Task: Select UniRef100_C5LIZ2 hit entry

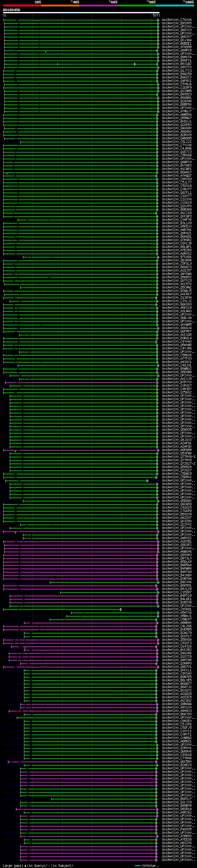Action: click(177, 142)
